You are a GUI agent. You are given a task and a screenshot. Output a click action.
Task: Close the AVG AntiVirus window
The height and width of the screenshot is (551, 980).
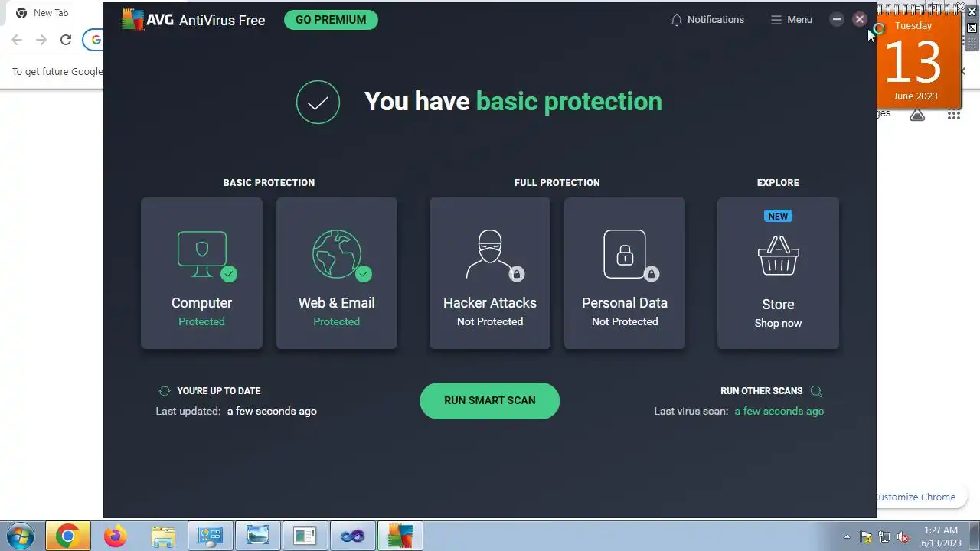tap(860, 20)
